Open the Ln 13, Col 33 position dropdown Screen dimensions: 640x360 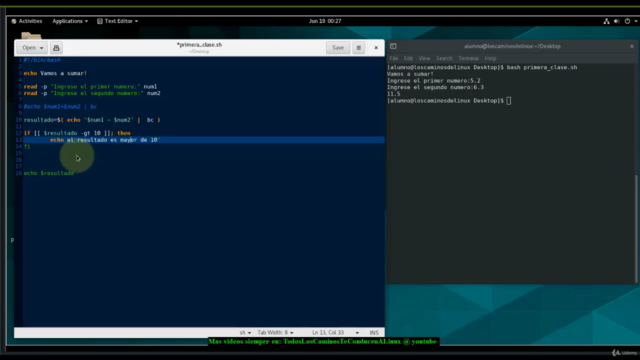click(x=336, y=333)
